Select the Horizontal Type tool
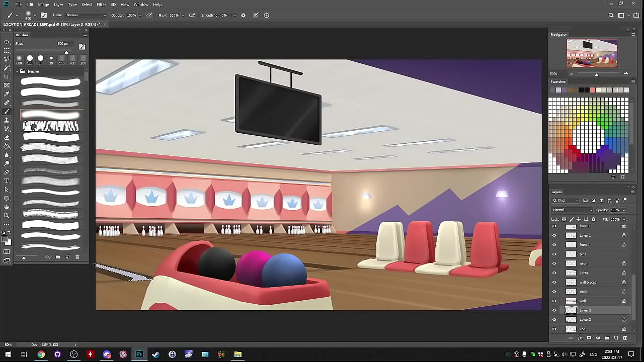The height and width of the screenshot is (362, 644). point(7,181)
